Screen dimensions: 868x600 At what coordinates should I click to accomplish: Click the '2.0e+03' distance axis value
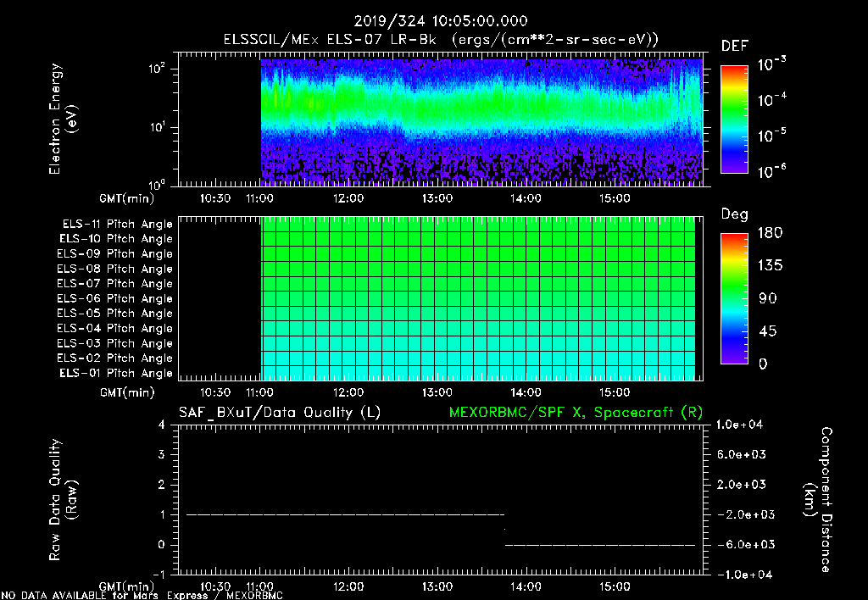point(742,484)
